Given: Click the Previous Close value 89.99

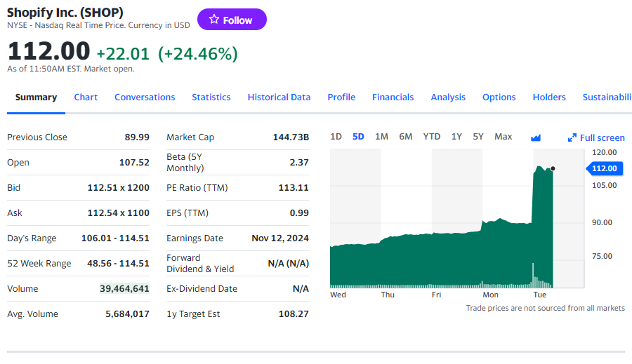Looking at the screenshot, I should [x=137, y=137].
